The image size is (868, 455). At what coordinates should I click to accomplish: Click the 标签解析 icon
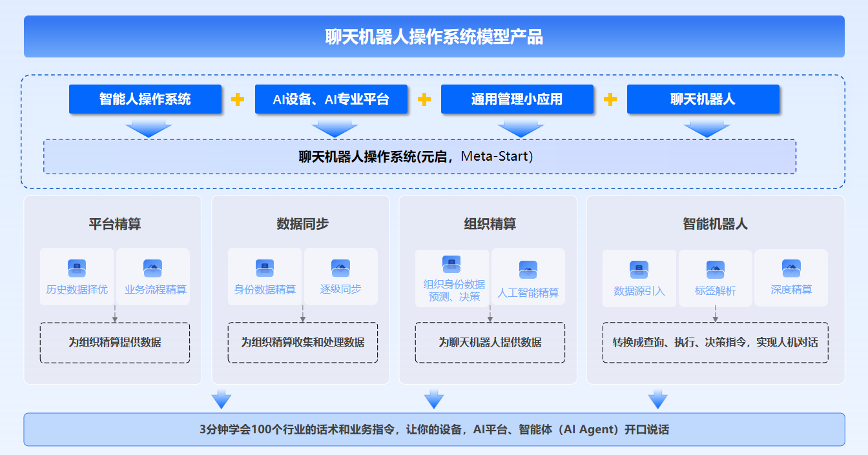click(715, 270)
